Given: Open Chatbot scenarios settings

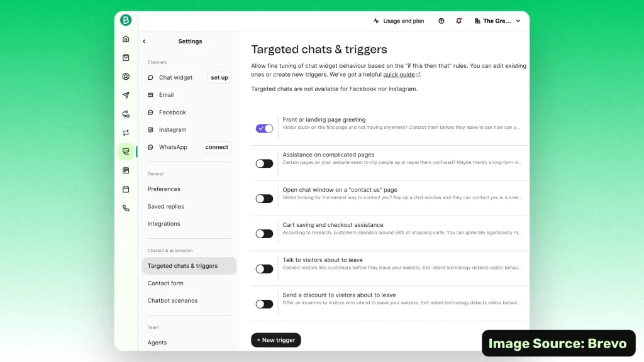Looking at the screenshot, I should coord(172,300).
